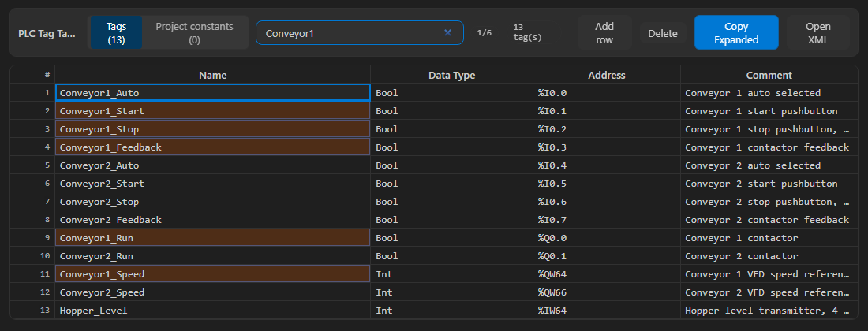Click the Hopper level transmitter comment
Viewport: 868px width, 331px height.
click(x=769, y=310)
